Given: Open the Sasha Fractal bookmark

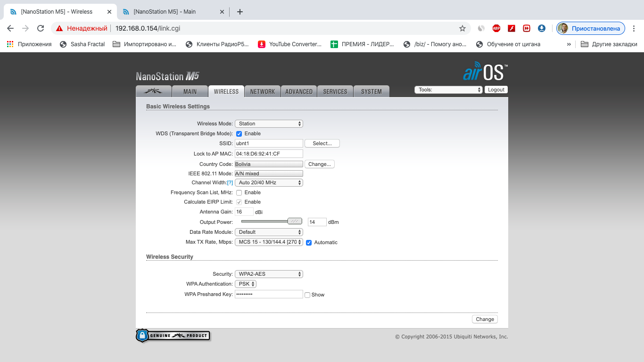Looking at the screenshot, I should 83,44.
